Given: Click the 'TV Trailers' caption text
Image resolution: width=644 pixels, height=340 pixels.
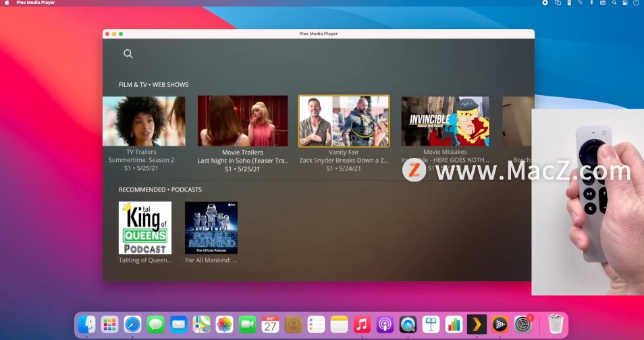Looking at the screenshot, I should 141,152.
